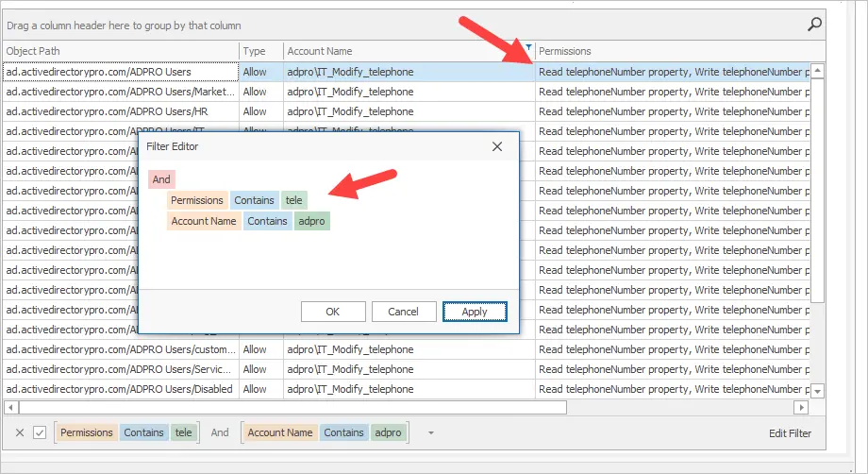Viewport: 868px width, 474px height.
Task: Click 'adpro' value in bottom filter bar
Action: [388, 432]
